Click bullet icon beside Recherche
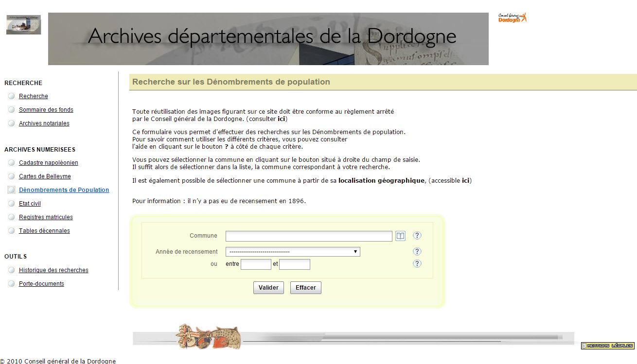Image resolution: width=637 pixels, height=364 pixels. tap(12, 96)
